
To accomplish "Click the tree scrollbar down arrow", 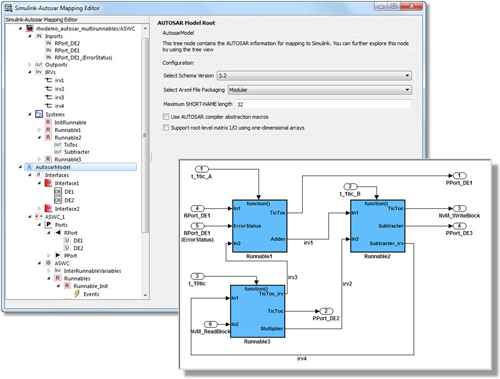I will click(x=145, y=295).
